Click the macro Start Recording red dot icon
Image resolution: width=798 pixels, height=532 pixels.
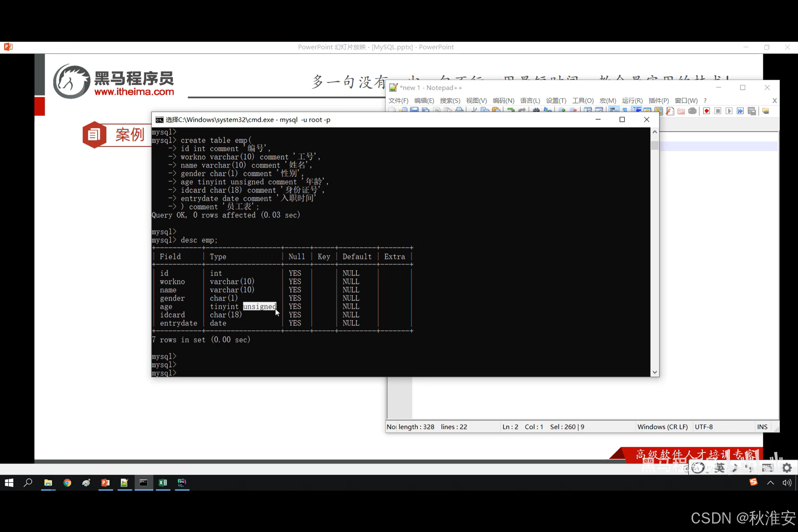(x=706, y=111)
